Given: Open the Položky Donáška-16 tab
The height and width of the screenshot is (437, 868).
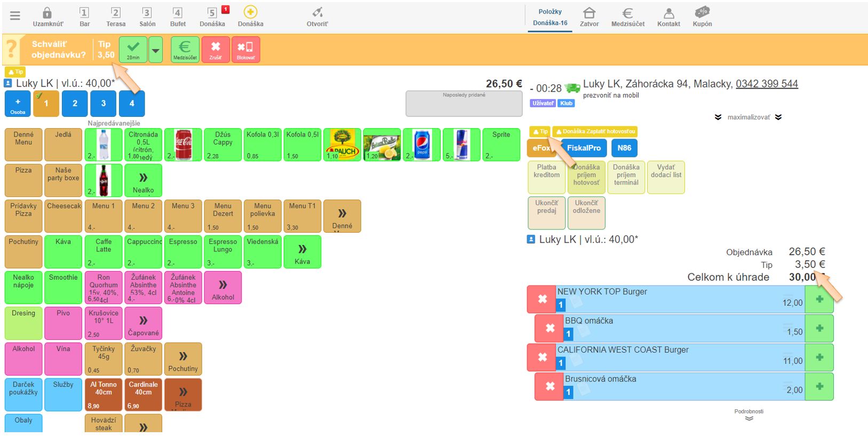Looking at the screenshot, I should click(x=550, y=17).
